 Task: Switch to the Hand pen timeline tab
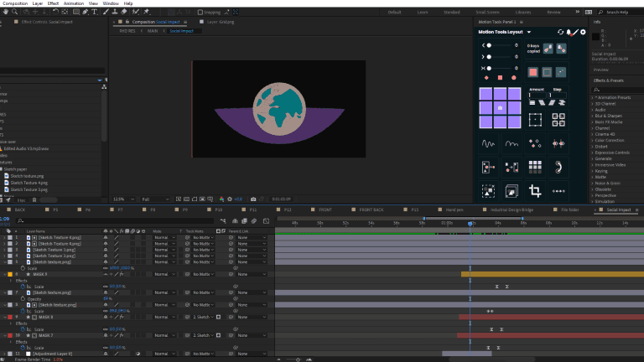click(454, 209)
